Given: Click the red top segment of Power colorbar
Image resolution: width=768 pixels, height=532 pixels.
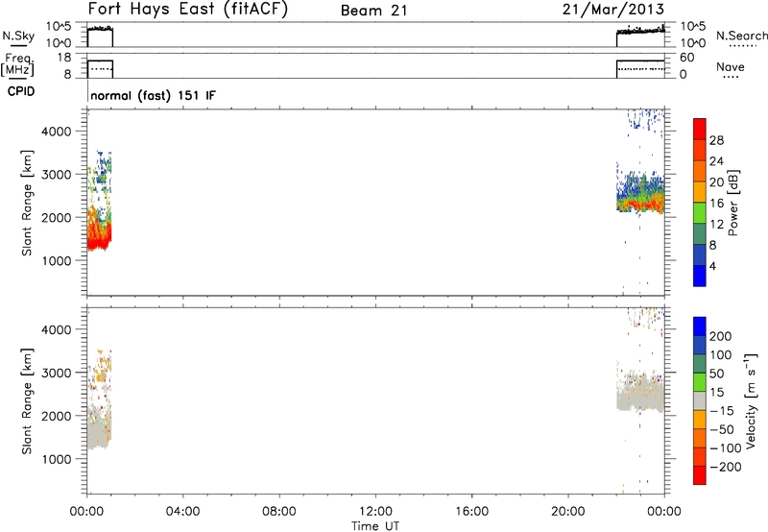Looking at the screenshot, I should [x=700, y=129].
